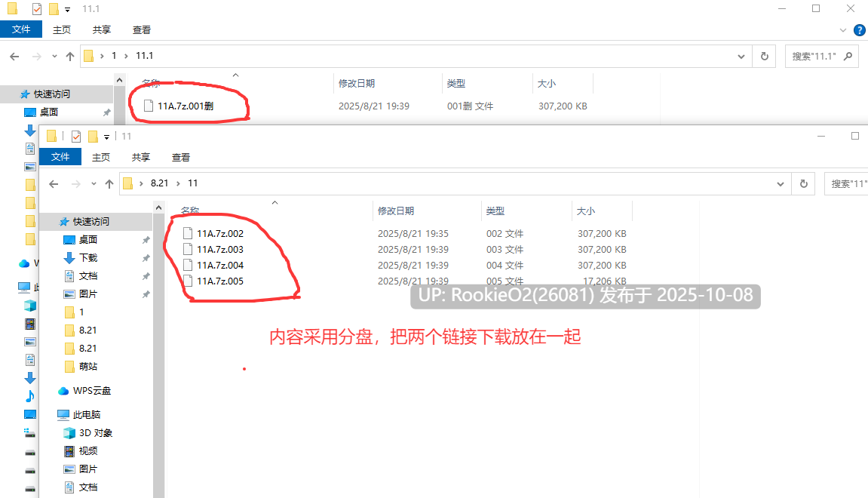
Task: Select the file 11A.7z.001删
Action: 185,106
